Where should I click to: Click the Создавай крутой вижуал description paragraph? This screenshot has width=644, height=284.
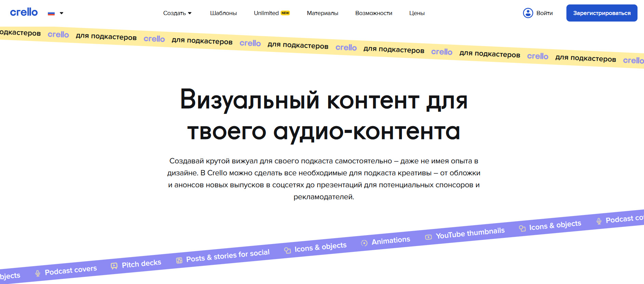click(x=324, y=179)
